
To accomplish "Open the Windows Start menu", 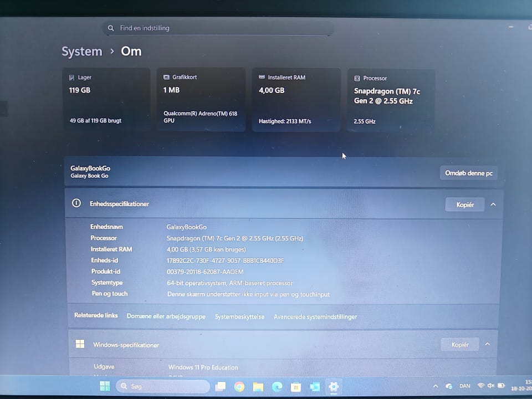I will pos(105,386).
